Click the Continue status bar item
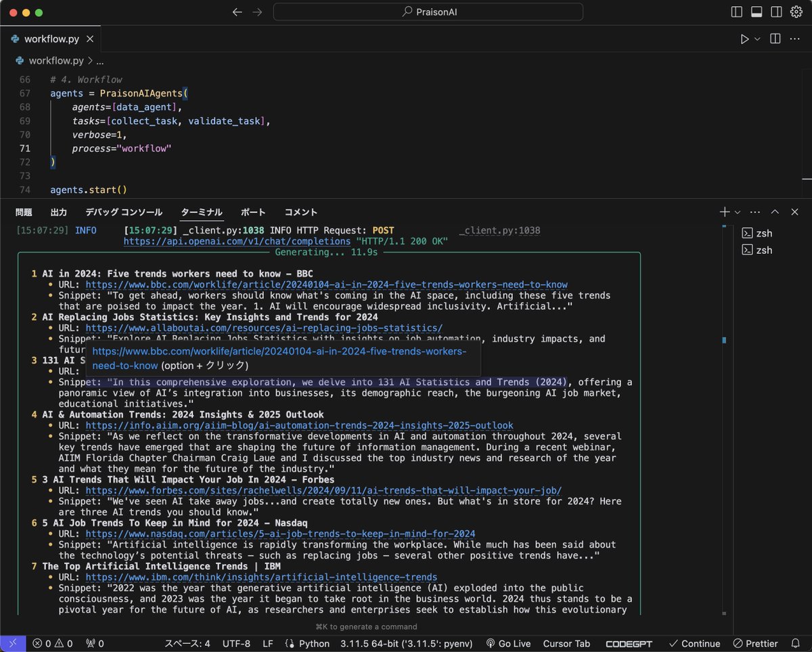The height and width of the screenshot is (652, 812). 694,644
